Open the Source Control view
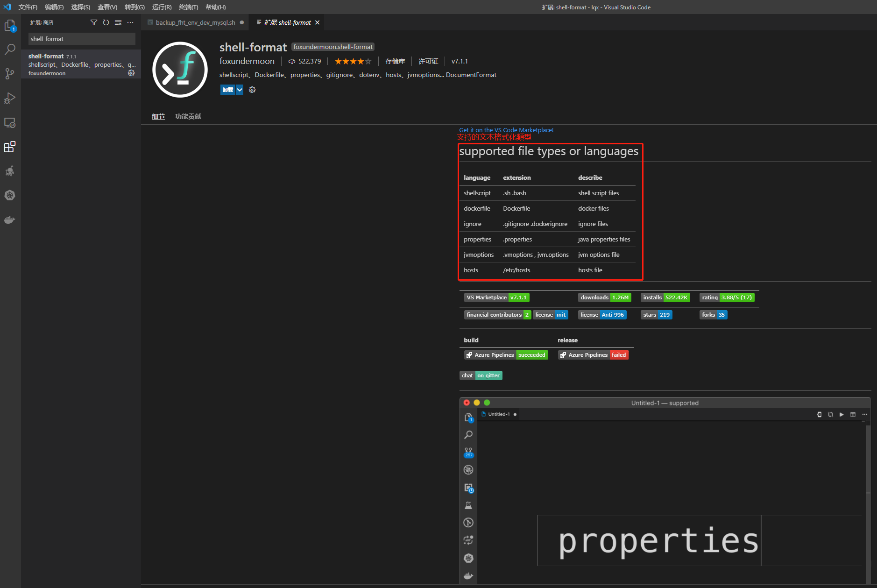This screenshot has width=877, height=588. click(10, 73)
